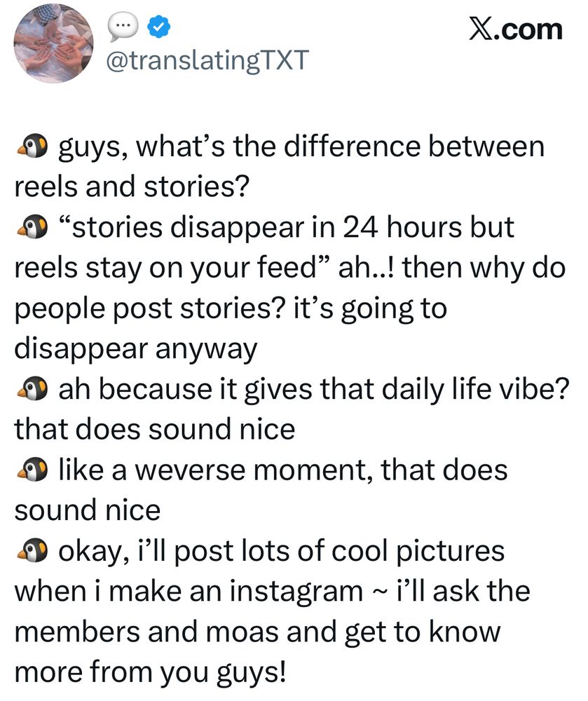Click penguin emoji before "stories disappear"
The width and height of the screenshot is (588, 701).
click(33, 228)
